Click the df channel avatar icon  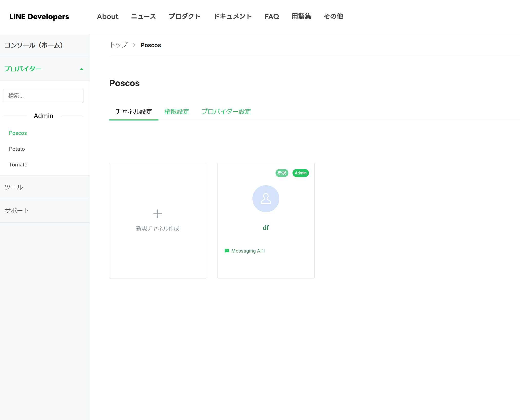tap(266, 199)
